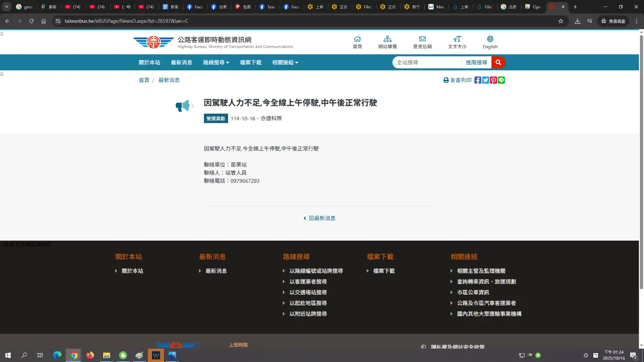Image resolution: width=644 pixels, height=362 pixels.
Task: Expand the 相關連結 dropdown menu
Action: (x=285, y=63)
